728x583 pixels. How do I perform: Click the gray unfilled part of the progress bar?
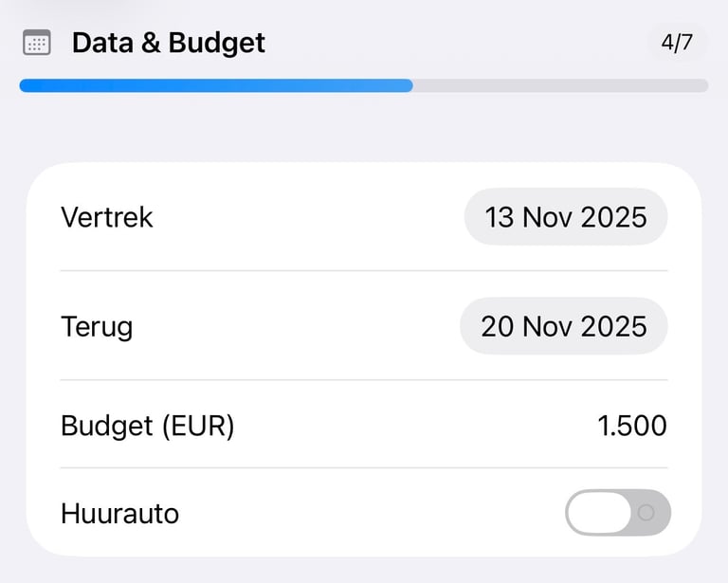point(559,85)
